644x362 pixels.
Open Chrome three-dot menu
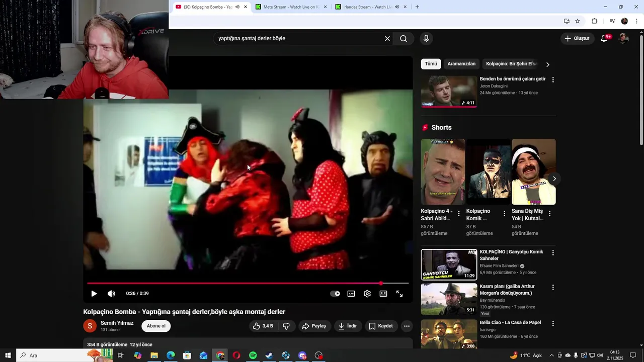click(x=637, y=21)
